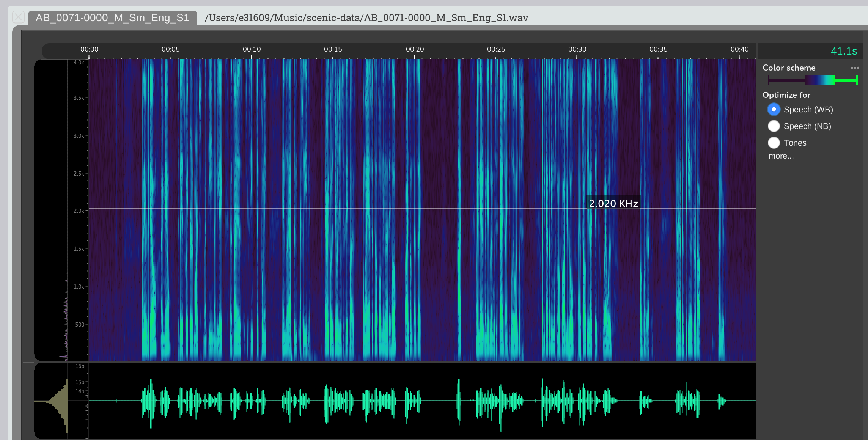Image resolution: width=868 pixels, height=440 pixels.
Task: Click the frequency histogram side panel
Action: (53, 209)
